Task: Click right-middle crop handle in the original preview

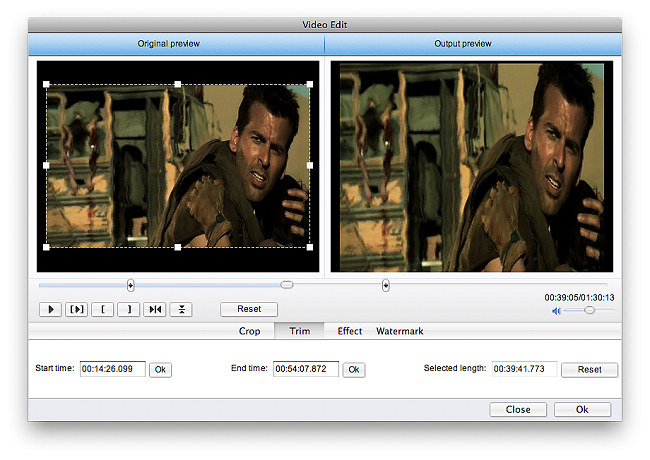Action: coord(310,165)
